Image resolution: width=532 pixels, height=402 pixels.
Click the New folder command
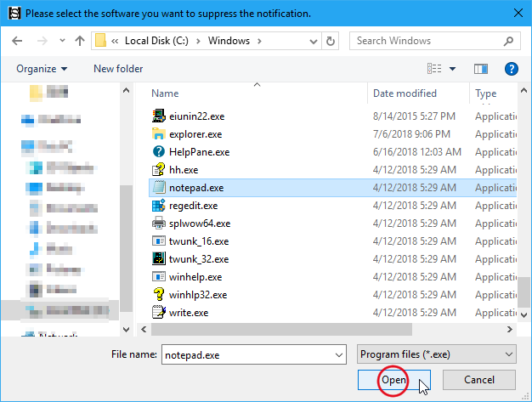(x=118, y=69)
